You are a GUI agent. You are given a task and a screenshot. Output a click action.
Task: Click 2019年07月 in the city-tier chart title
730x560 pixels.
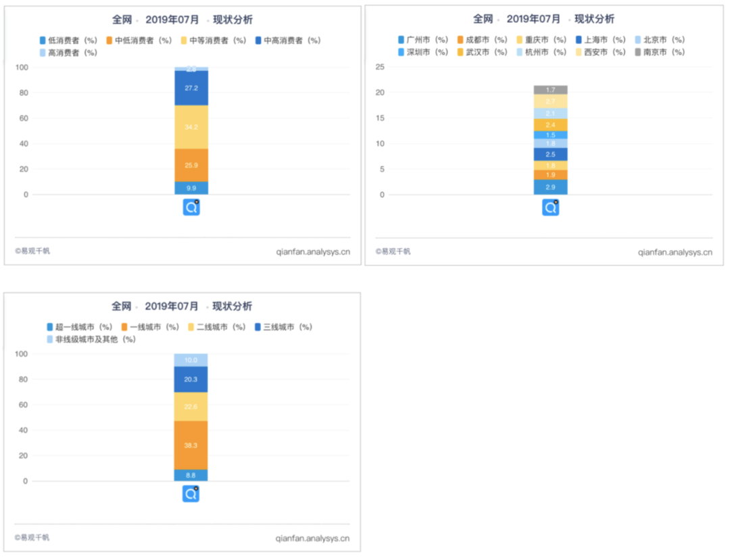(171, 306)
